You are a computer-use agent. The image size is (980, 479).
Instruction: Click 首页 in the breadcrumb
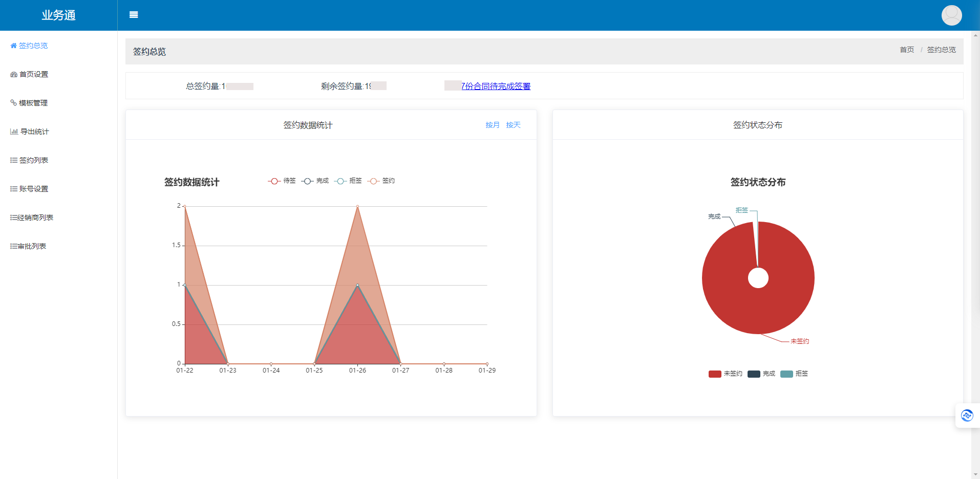point(907,50)
